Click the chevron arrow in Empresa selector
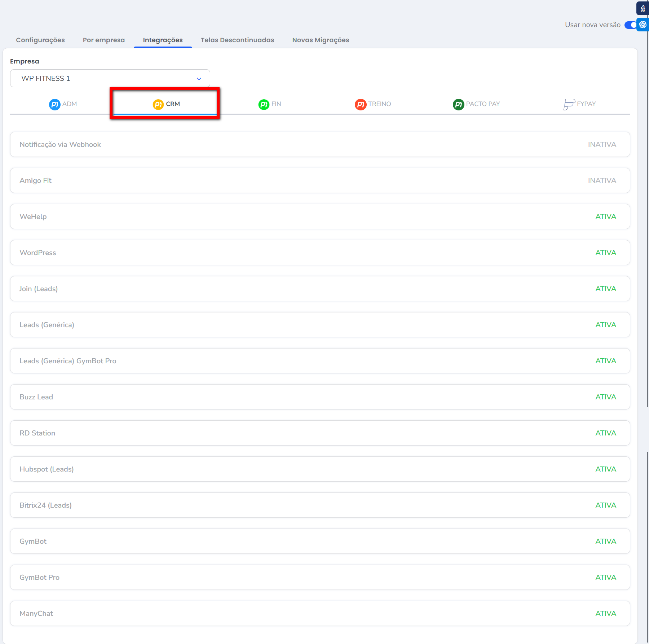This screenshot has height=644, width=649. point(199,79)
